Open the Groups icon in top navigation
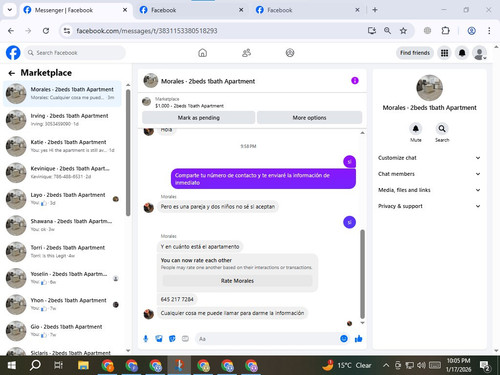Image resolution: width=500 pixels, height=375 pixels. [290, 53]
